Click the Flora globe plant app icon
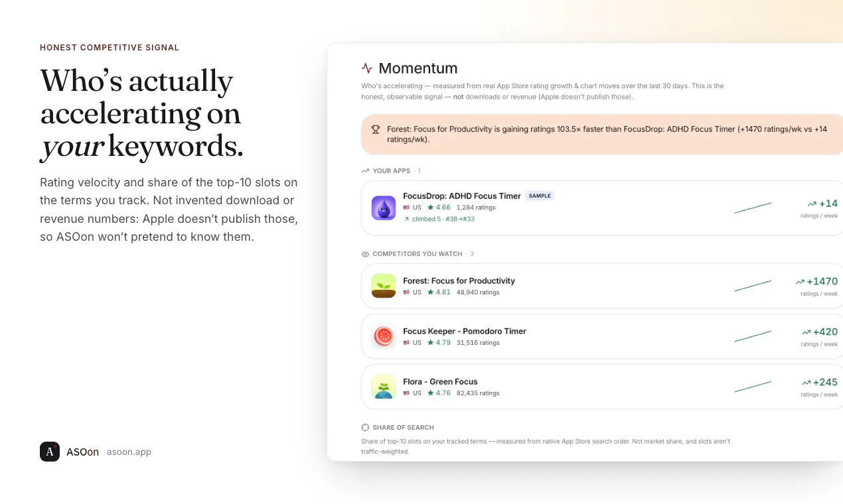Viewport: 843px width, 504px height. [384, 387]
